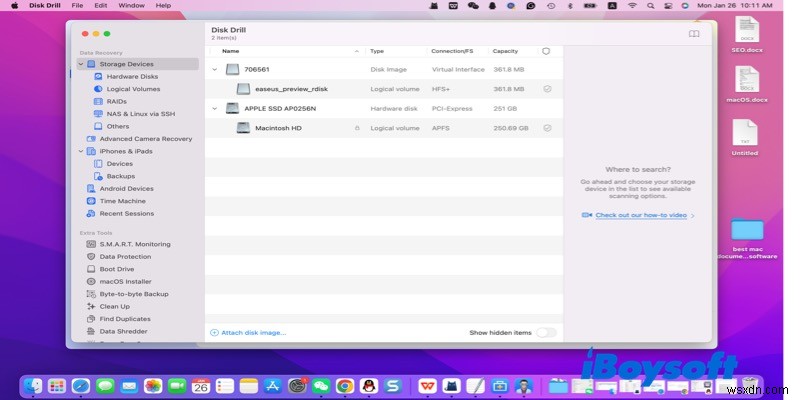Click Attach disk image link

click(248, 333)
